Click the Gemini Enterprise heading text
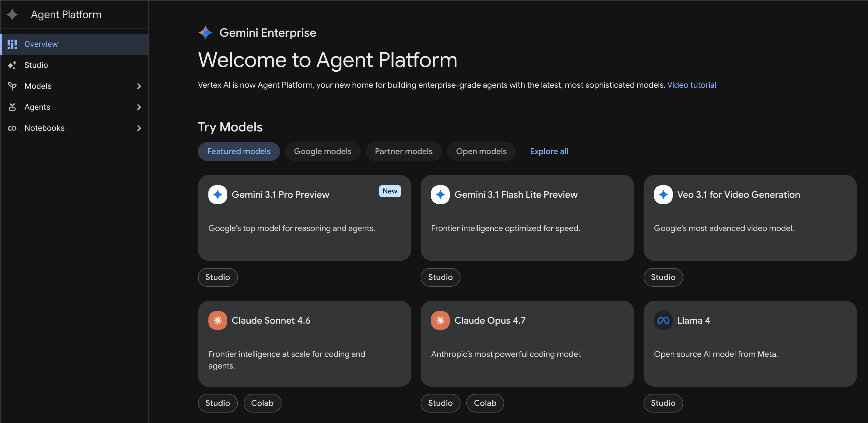The width and height of the screenshot is (868, 423). [268, 33]
